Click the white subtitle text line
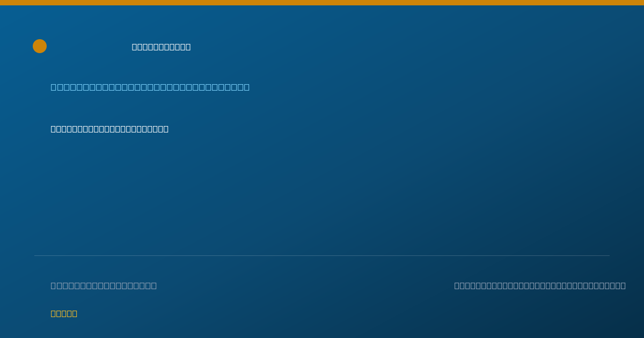Screen dimensions: 644x338 109,129
